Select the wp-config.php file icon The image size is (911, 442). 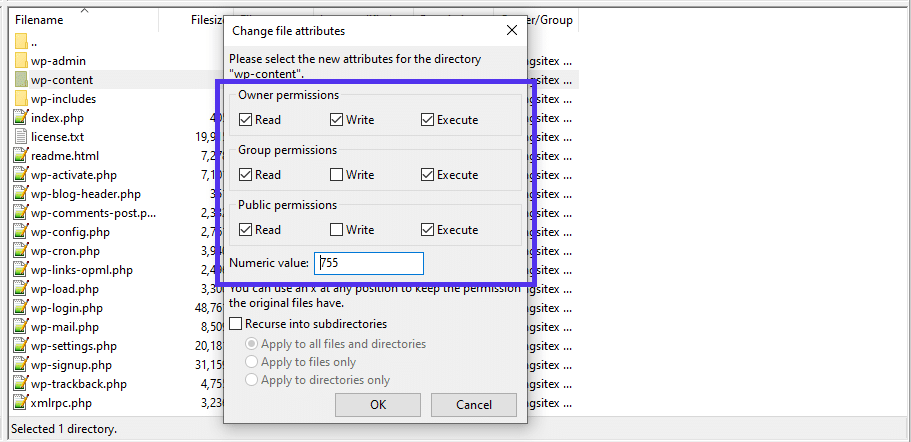21,232
